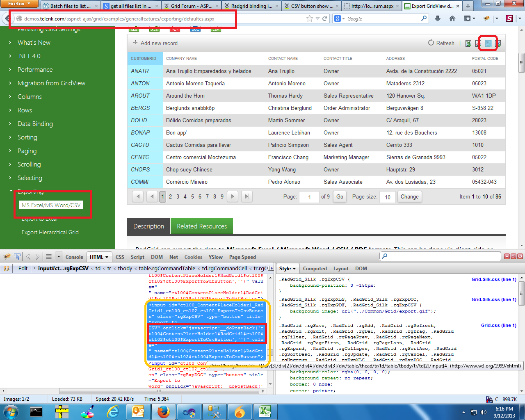Click the Export to Word grid icon
The width and height of the screenshot is (525, 420).
click(498, 43)
